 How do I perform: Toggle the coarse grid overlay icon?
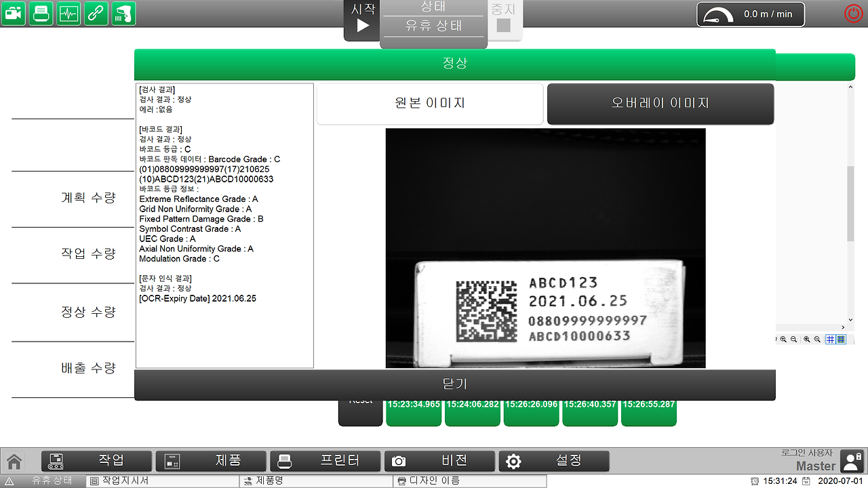coord(830,339)
